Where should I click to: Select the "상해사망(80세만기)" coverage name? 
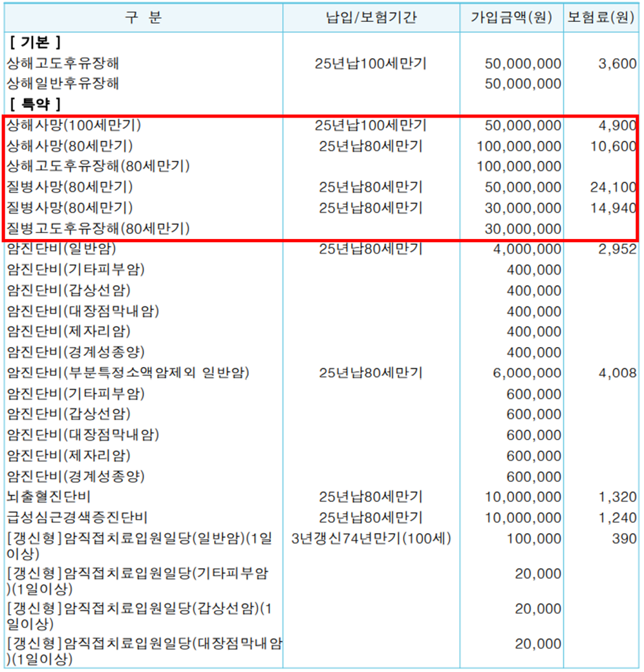(70, 146)
